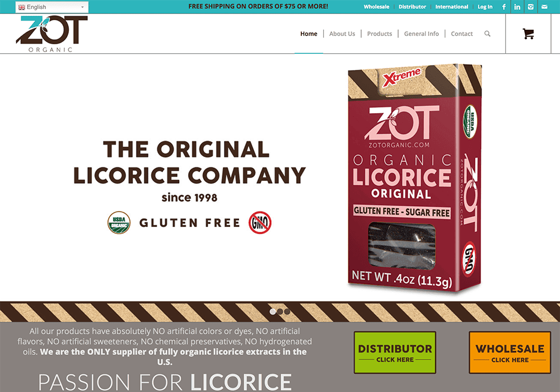560x392 pixels.
Task: Open the Instagram social icon
Action: (531, 7)
